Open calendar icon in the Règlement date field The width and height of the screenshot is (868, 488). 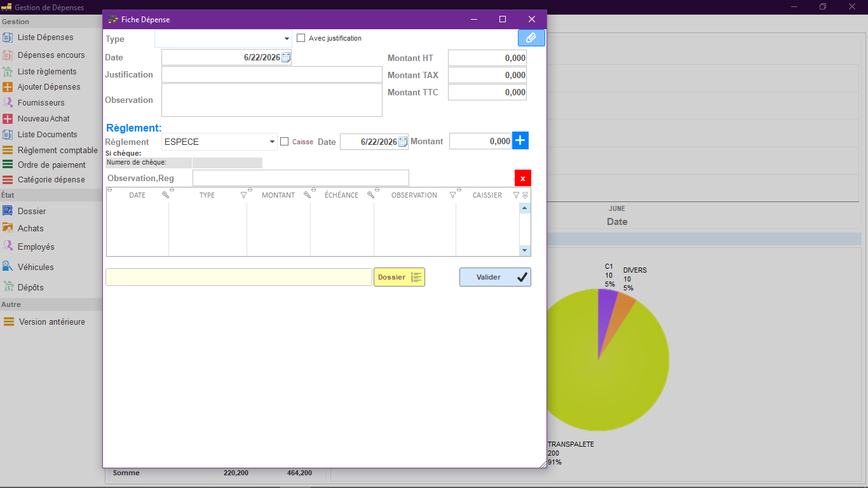click(x=403, y=142)
